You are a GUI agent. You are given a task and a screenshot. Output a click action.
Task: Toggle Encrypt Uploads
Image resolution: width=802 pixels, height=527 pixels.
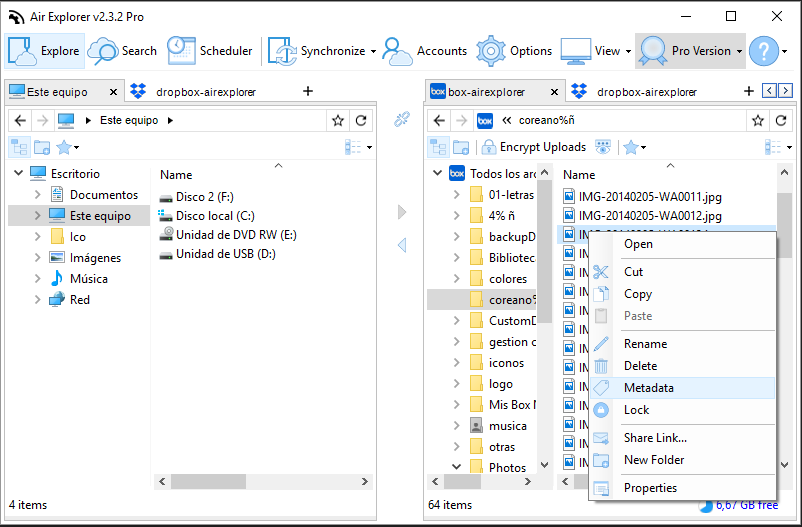click(534, 147)
